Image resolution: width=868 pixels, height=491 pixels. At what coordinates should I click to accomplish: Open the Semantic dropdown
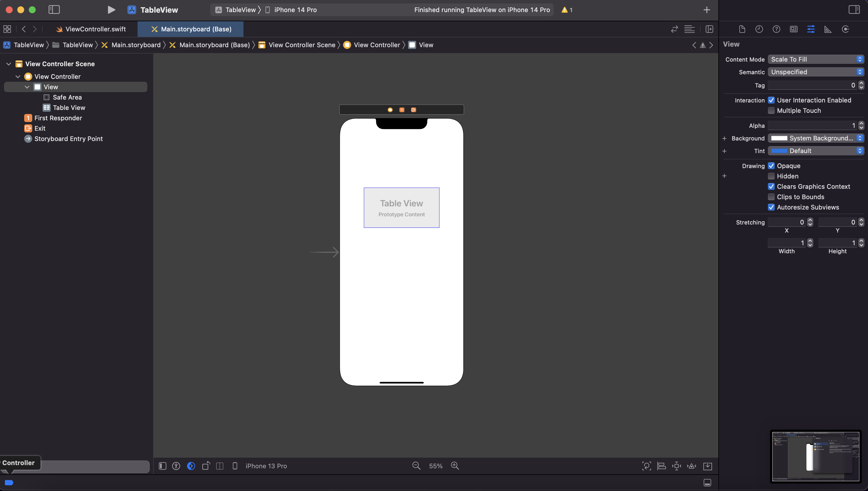(815, 72)
